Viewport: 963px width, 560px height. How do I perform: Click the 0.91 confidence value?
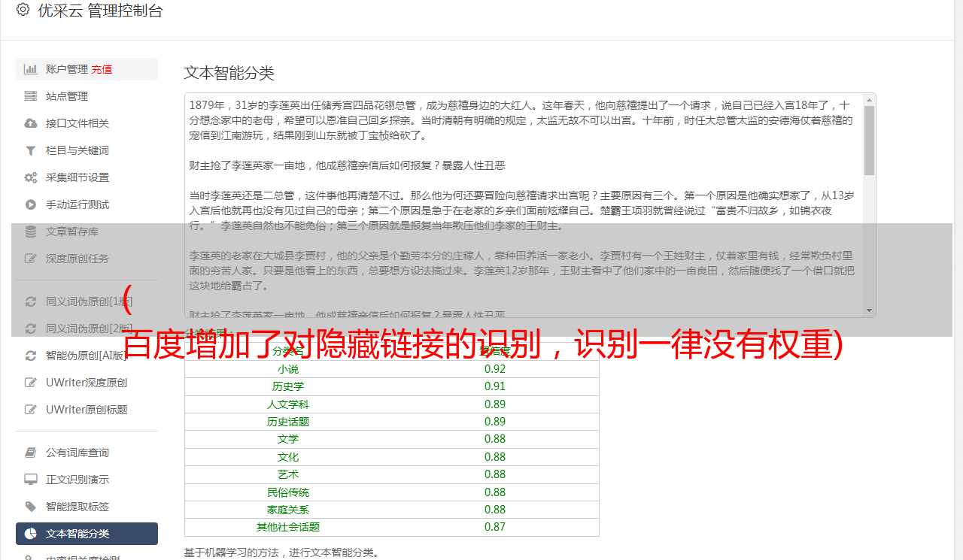pos(495,386)
